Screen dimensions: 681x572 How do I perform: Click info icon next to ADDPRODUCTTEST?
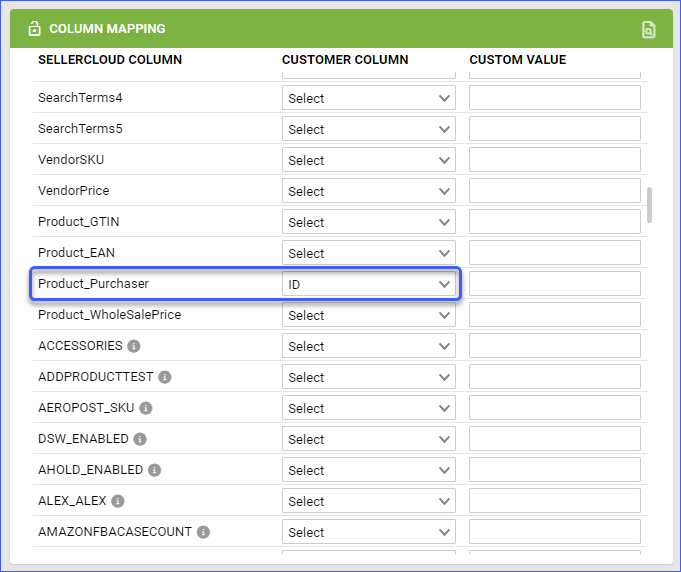pyautogui.click(x=165, y=377)
